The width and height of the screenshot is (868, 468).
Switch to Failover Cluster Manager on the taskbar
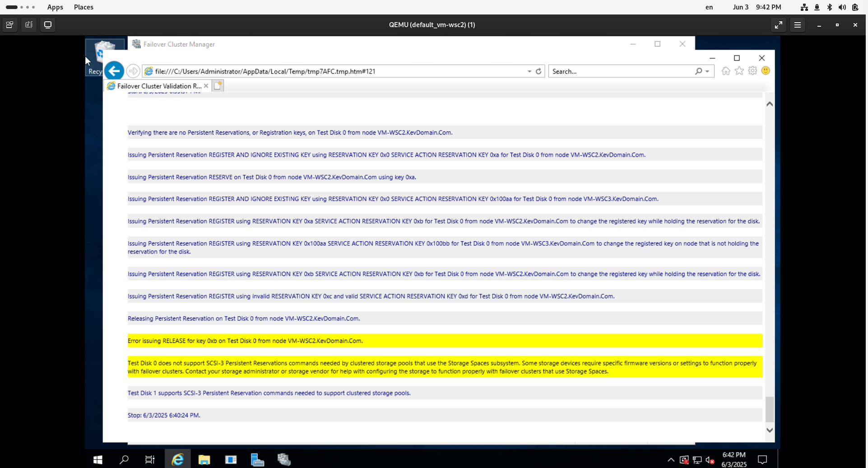(x=284, y=460)
